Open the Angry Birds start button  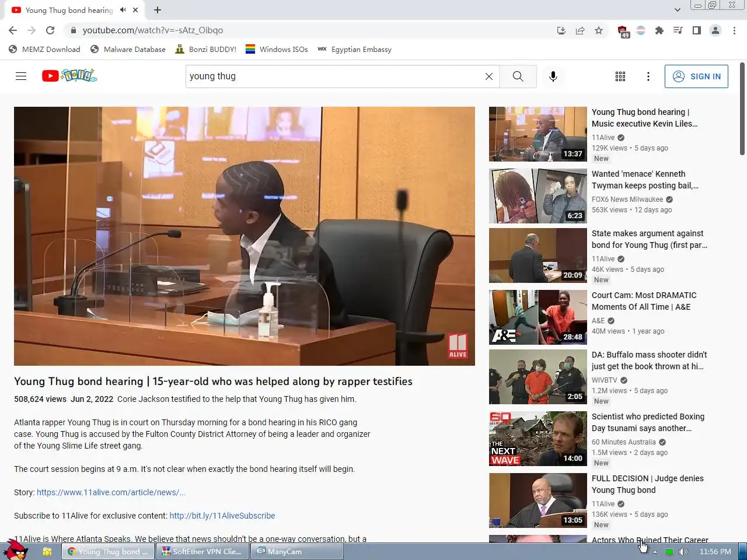16,550
